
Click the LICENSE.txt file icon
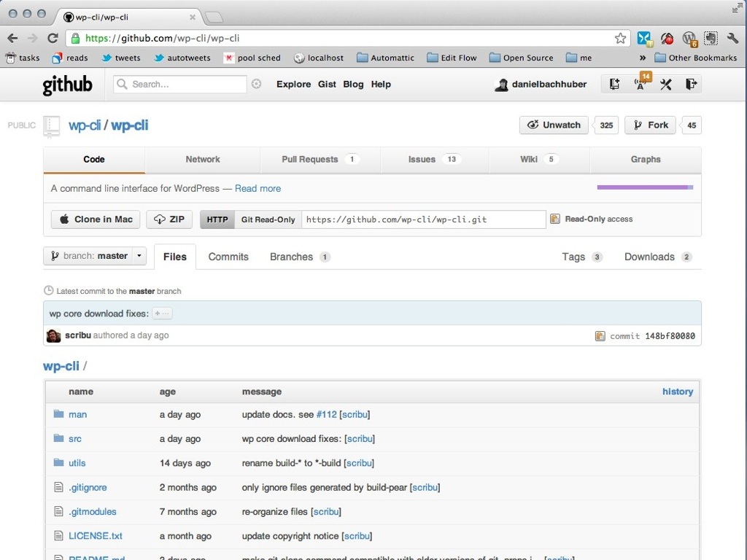pyautogui.click(x=58, y=536)
